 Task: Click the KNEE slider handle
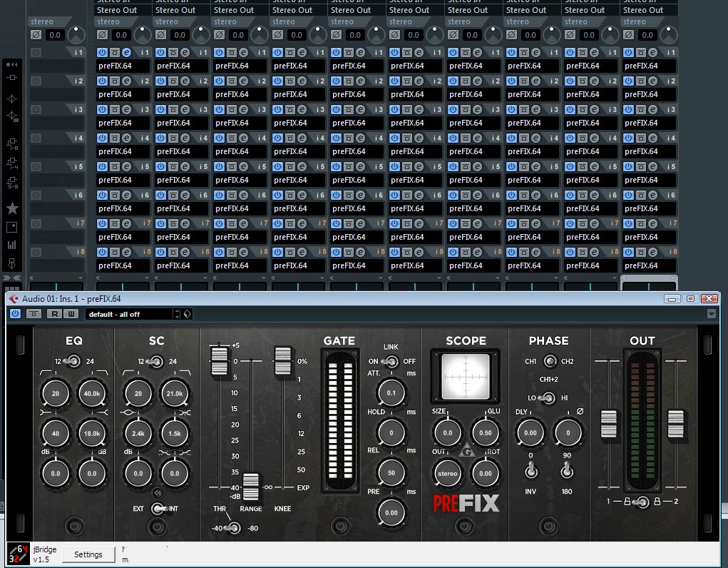(x=283, y=361)
